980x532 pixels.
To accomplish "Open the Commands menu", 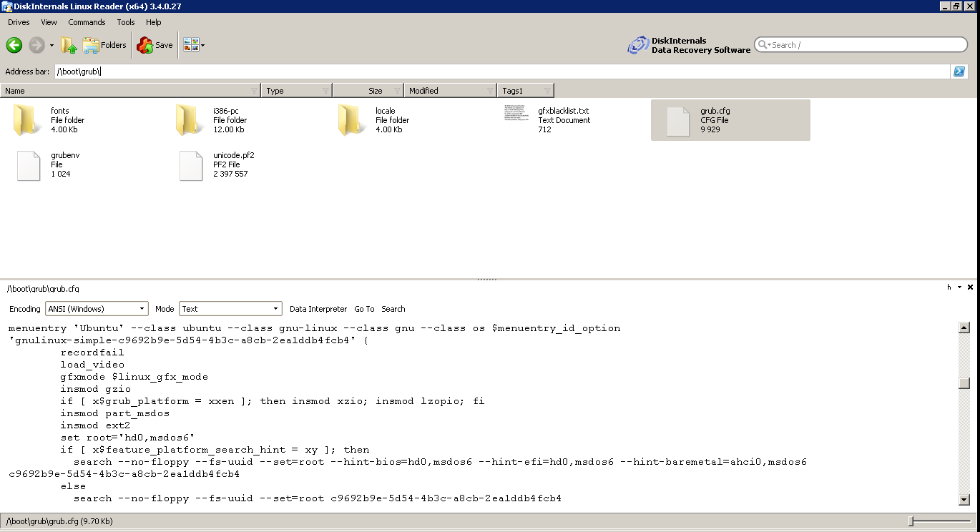I will [87, 22].
